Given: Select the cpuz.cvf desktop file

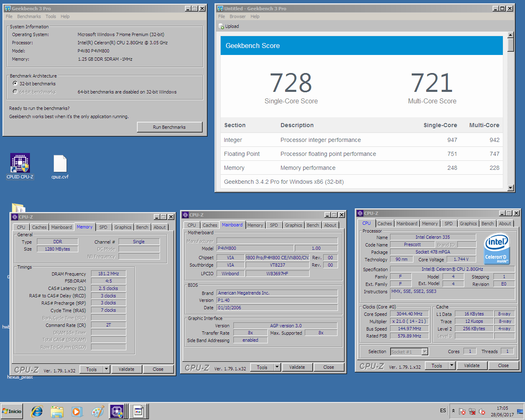Looking at the screenshot, I should 60,167.
